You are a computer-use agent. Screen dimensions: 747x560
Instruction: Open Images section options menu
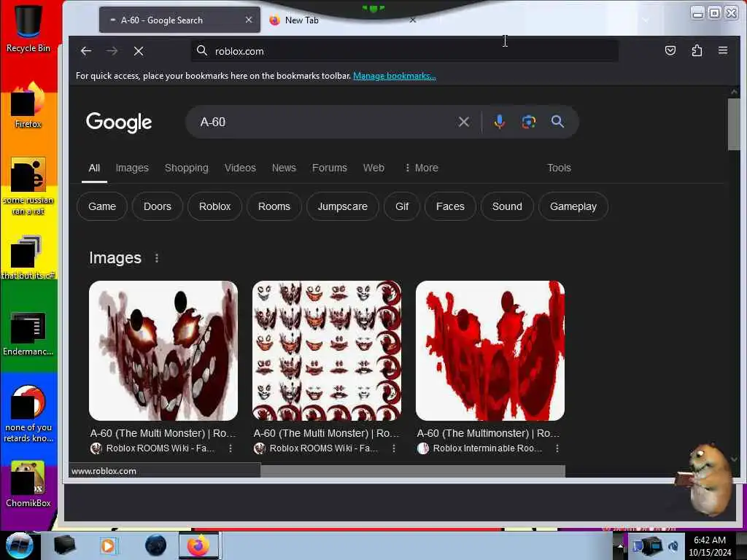pos(157,258)
